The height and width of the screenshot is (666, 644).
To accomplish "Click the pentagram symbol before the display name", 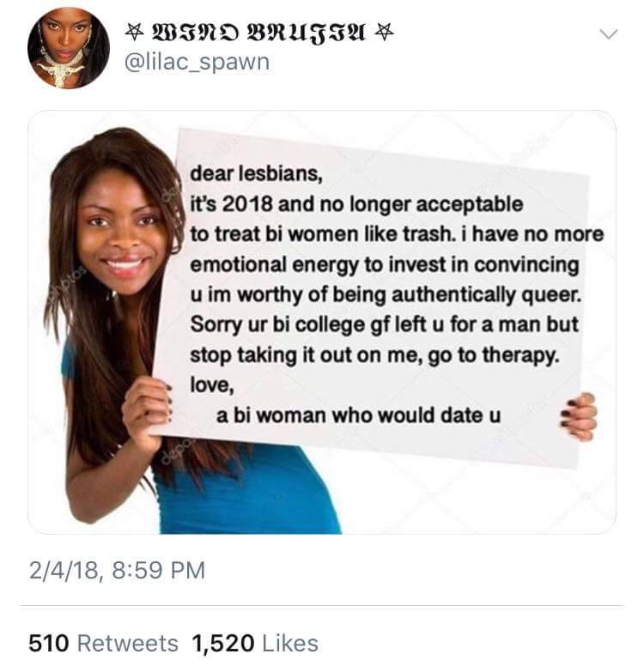I will click(x=131, y=33).
